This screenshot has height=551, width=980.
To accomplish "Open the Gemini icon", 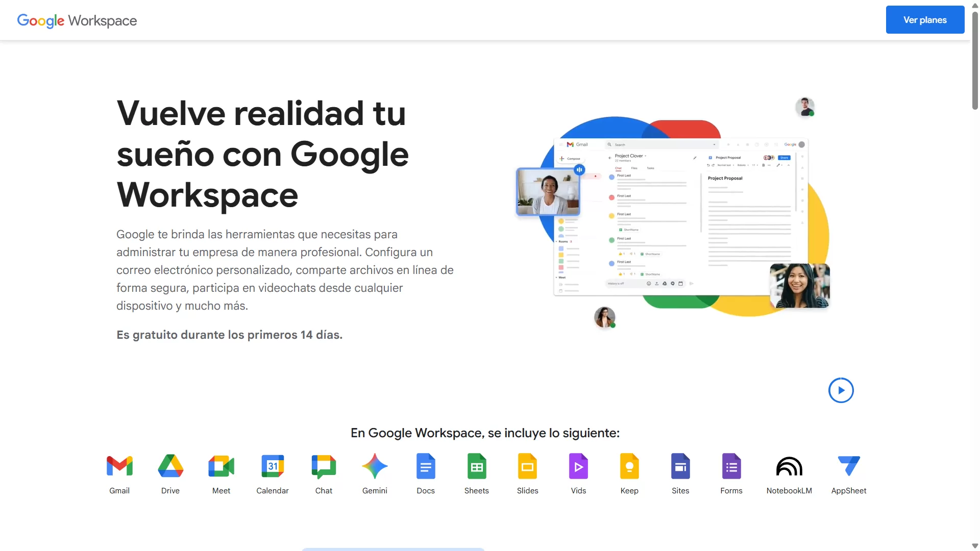I will coord(374,466).
